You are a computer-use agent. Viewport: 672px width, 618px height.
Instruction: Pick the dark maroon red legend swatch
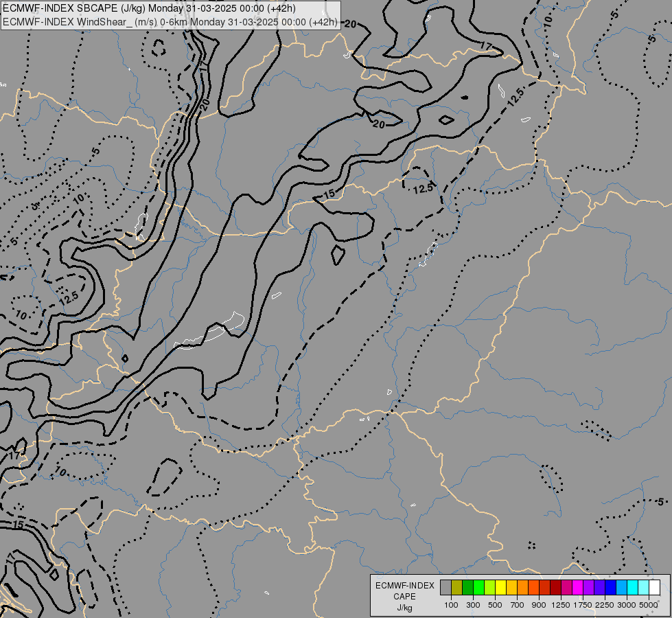[x=556, y=588]
